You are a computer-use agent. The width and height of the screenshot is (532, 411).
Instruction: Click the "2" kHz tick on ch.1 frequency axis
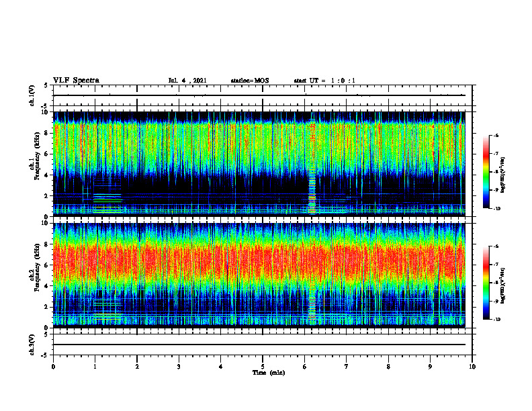(47, 195)
